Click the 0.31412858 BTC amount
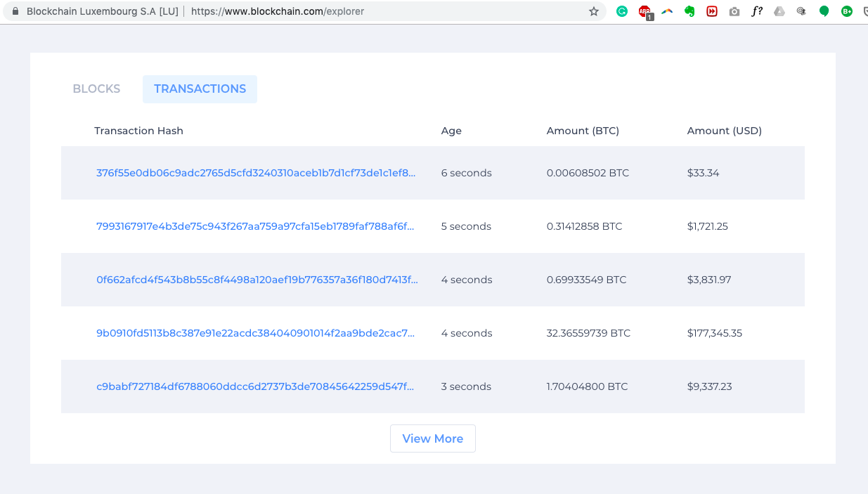868x494 pixels. 584,226
